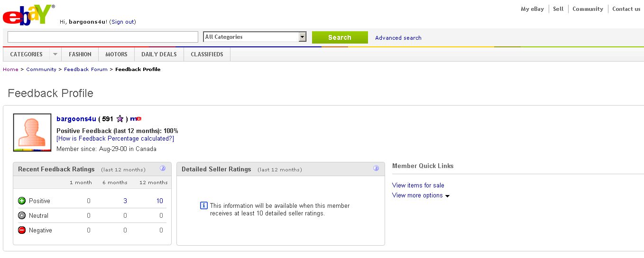Click the Negative row label
The image size is (644, 258).
(x=40, y=230)
